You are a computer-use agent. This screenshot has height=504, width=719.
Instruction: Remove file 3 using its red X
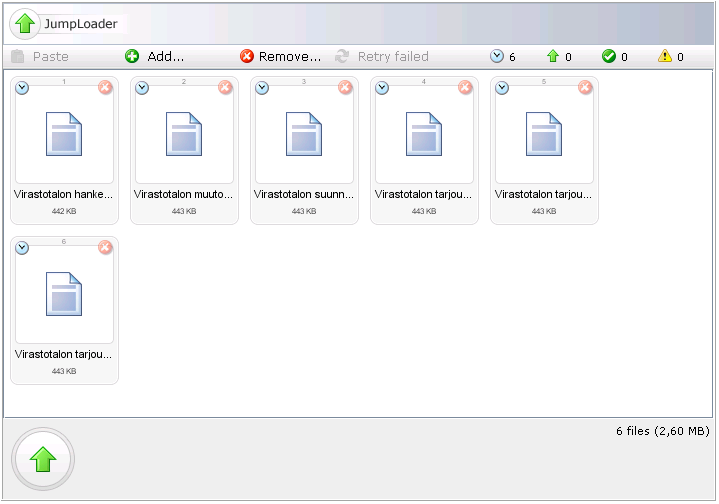tap(345, 87)
